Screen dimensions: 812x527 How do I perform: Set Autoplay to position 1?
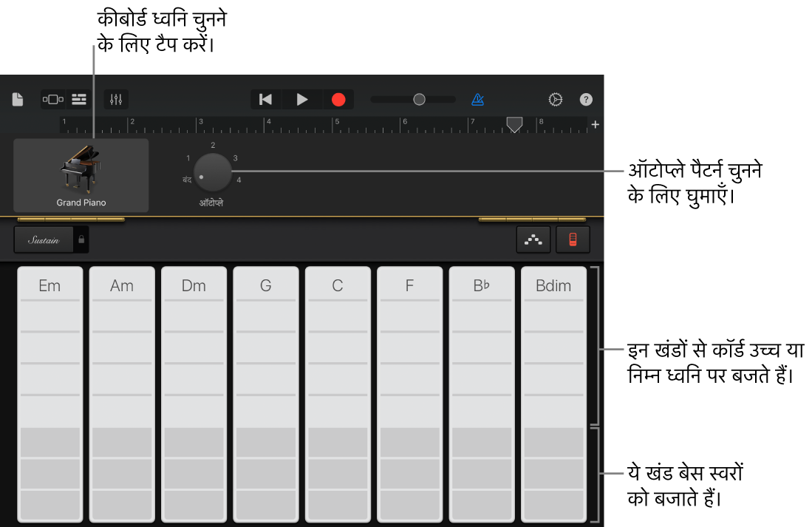188,158
